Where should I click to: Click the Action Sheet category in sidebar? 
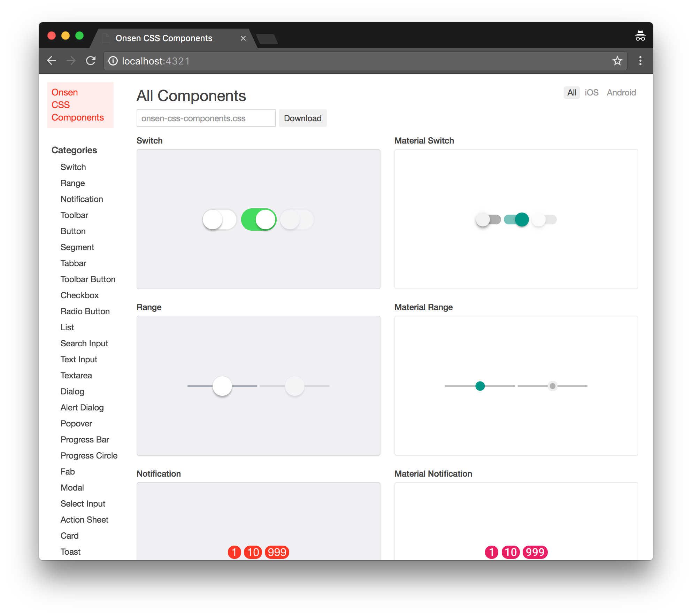point(83,520)
